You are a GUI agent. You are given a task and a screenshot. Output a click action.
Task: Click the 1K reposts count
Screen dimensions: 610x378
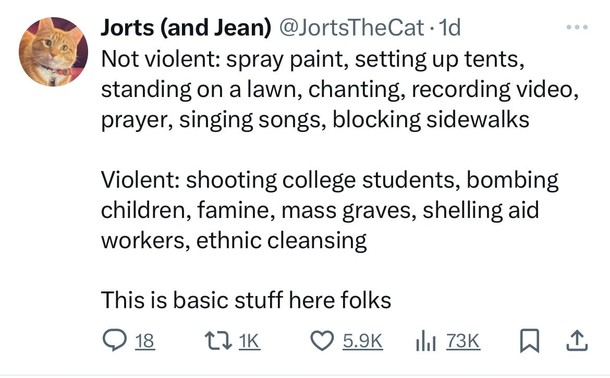point(249,341)
